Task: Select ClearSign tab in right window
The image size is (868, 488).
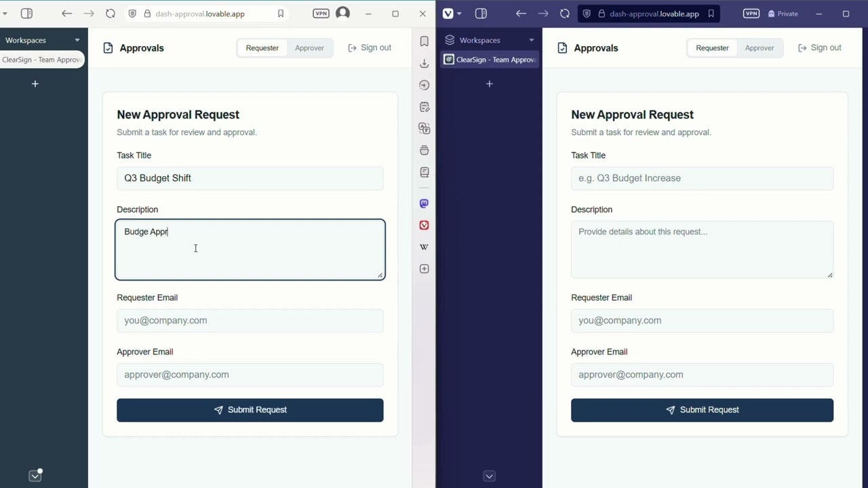Action: [x=490, y=60]
